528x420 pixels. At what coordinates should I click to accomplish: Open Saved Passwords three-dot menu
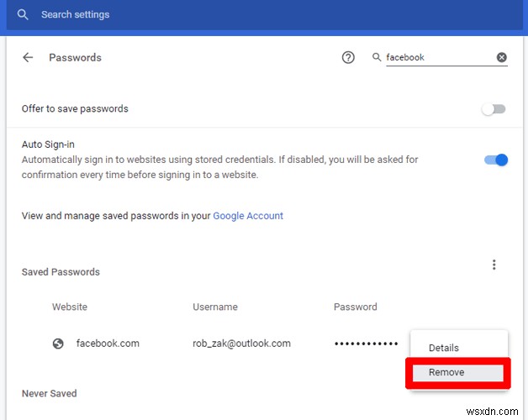coord(494,265)
